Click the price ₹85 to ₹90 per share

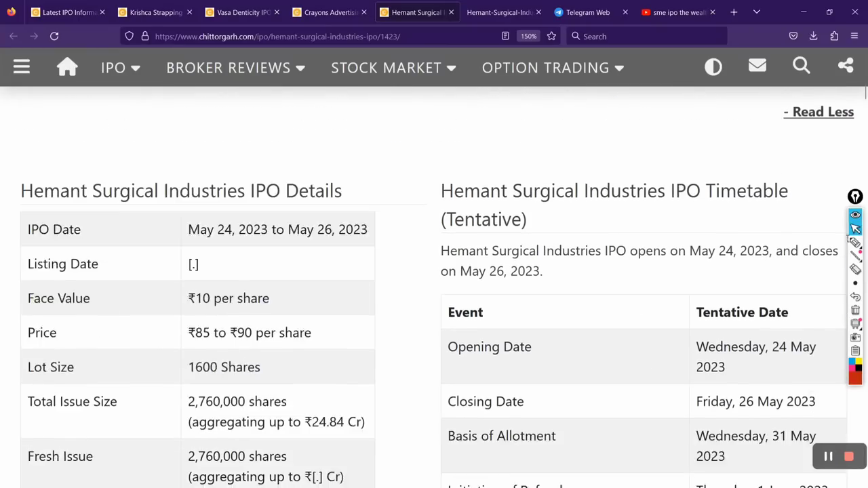tap(250, 332)
